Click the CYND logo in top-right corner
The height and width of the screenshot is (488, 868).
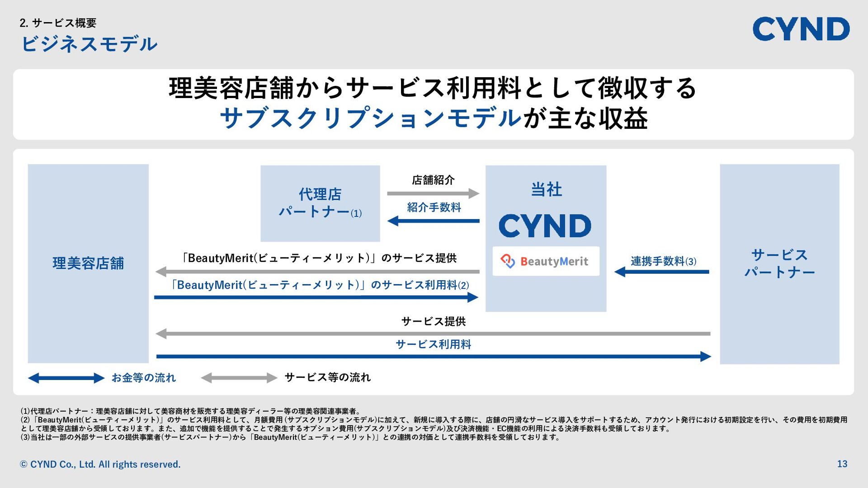coord(801,29)
